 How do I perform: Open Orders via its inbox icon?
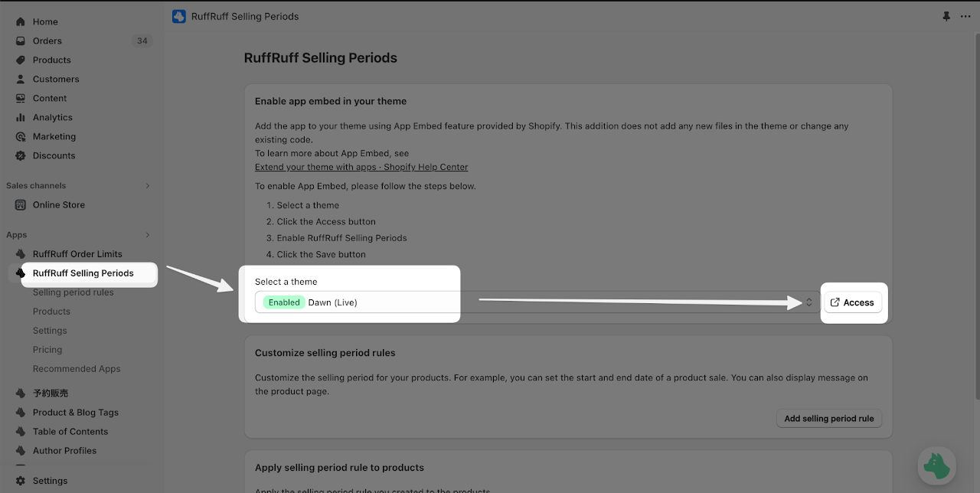pos(21,41)
